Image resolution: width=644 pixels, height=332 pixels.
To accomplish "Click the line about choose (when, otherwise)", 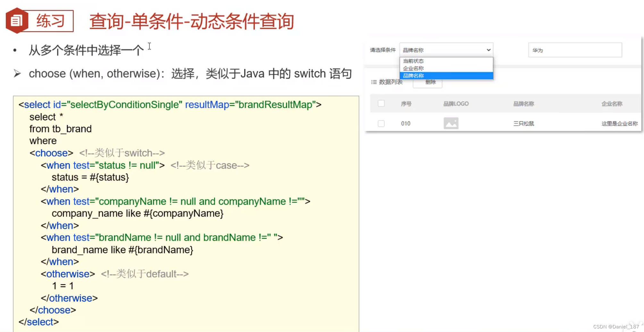I will tap(190, 73).
